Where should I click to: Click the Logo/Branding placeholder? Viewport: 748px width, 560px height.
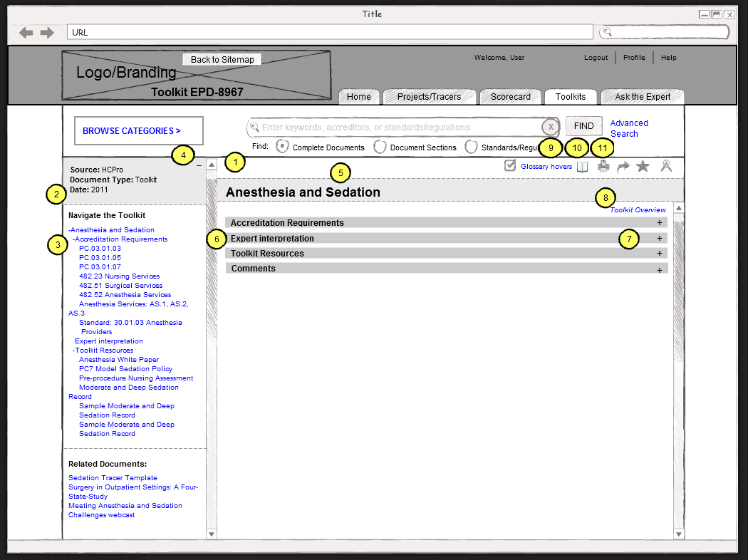[x=196, y=76]
